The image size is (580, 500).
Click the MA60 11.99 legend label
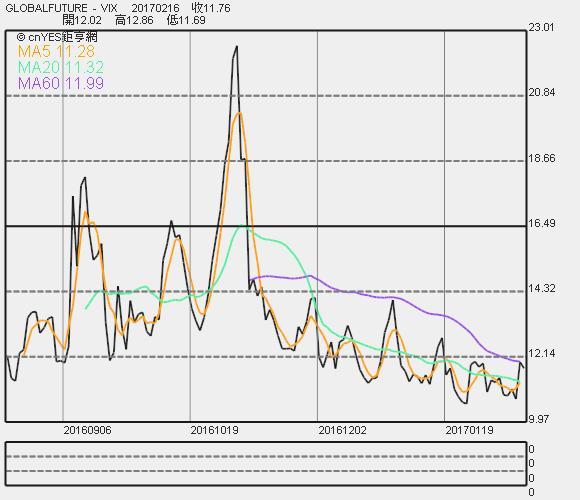tap(61, 83)
